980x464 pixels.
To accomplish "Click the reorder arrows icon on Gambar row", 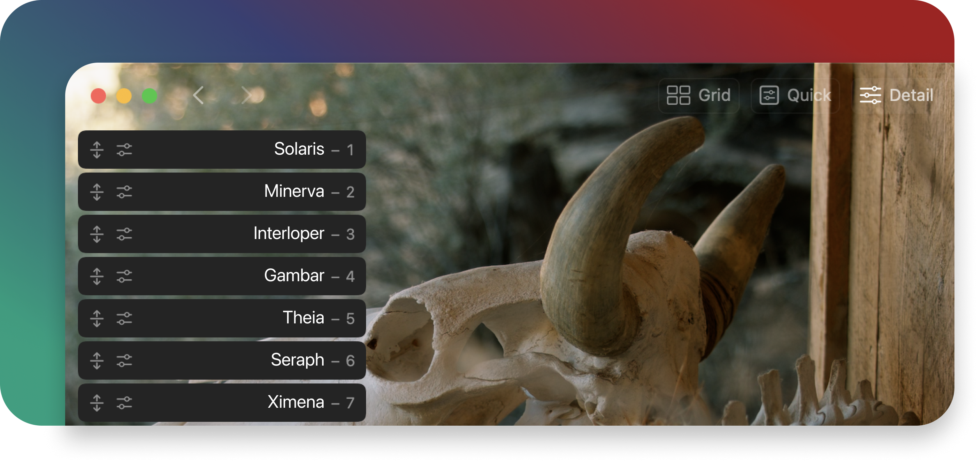I will point(97,276).
